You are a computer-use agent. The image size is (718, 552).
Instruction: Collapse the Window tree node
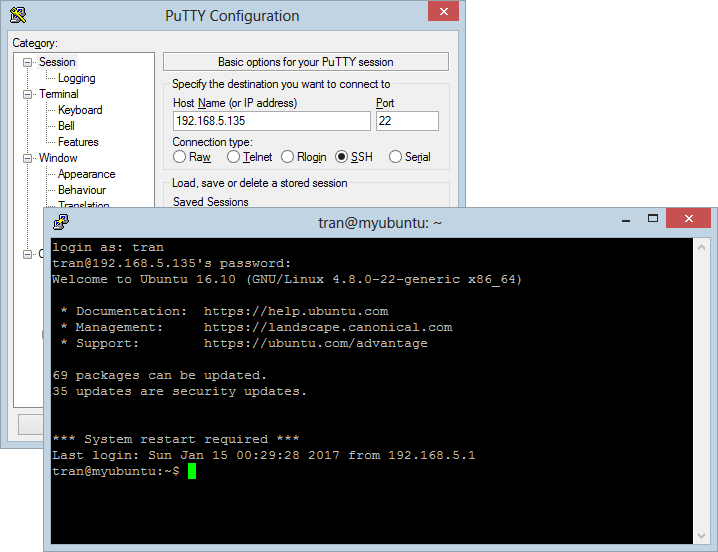click(x=27, y=158)
